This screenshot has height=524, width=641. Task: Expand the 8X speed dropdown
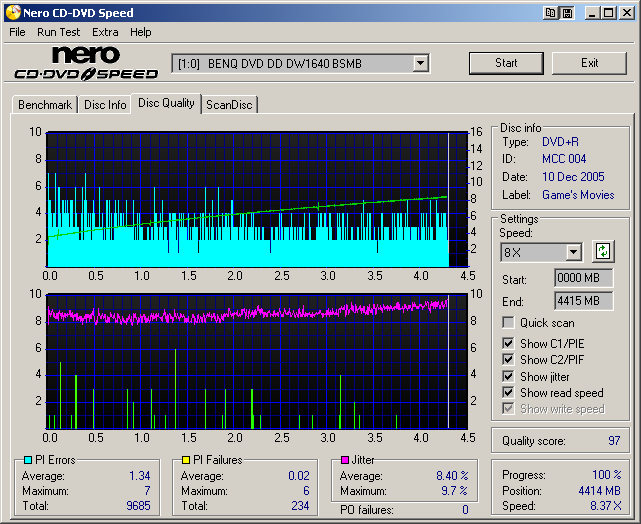point(573,252)
